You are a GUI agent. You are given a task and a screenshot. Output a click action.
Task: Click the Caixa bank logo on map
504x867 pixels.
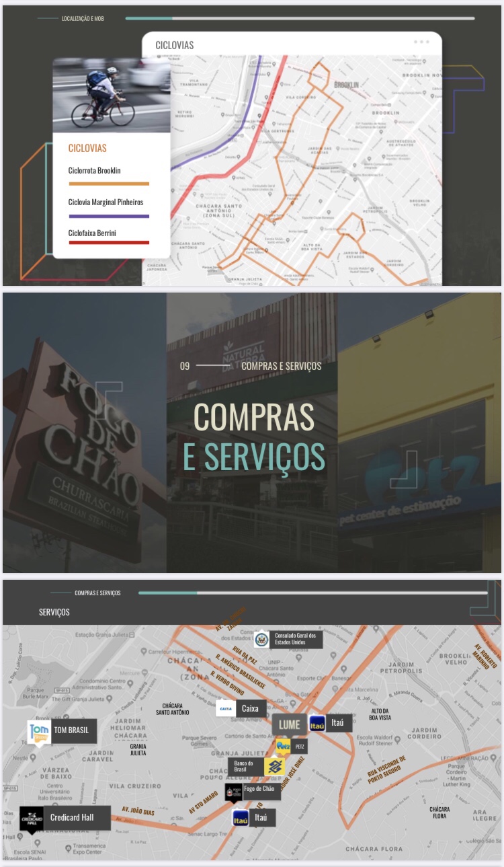tap(226, 708)
